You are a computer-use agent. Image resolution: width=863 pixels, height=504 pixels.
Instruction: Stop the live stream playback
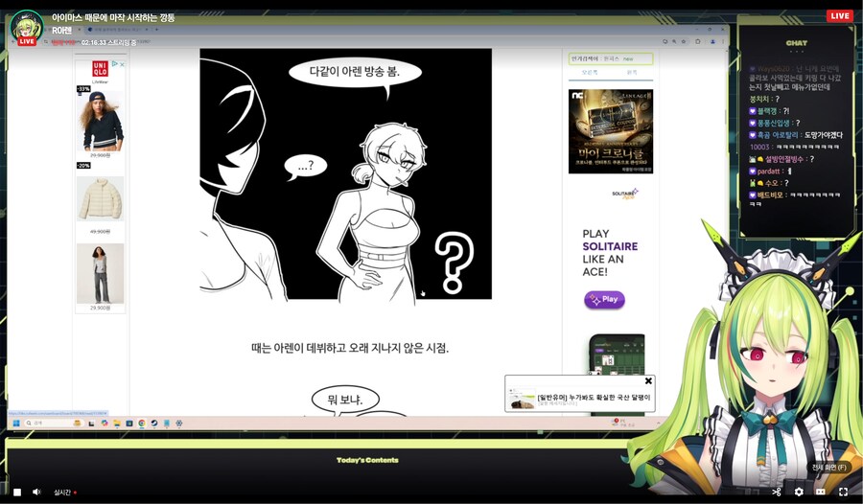point(17,492)
